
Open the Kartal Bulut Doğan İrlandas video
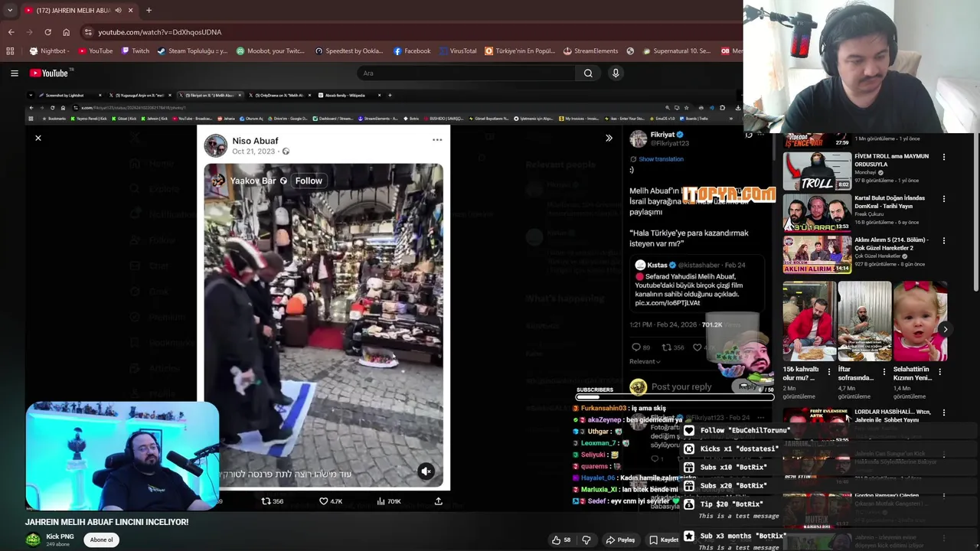(817, 213)
